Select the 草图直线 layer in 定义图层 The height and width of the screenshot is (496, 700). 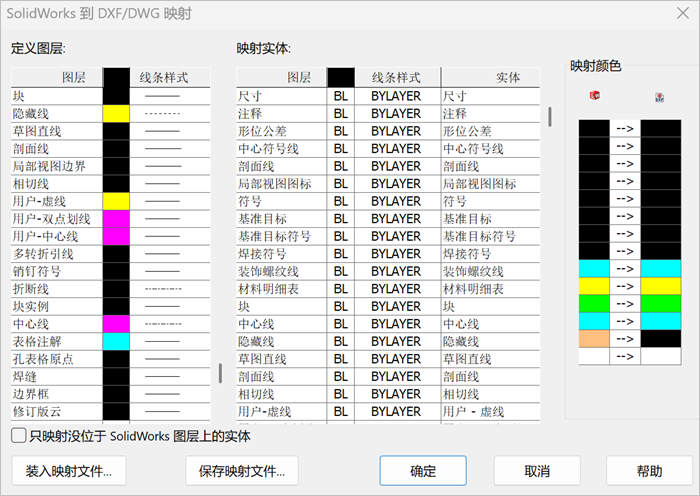click(x=57, y=131)
